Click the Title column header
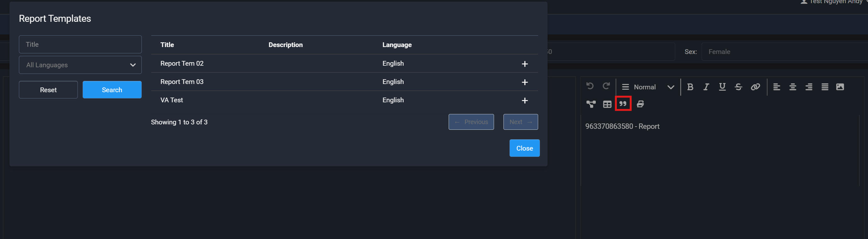This screenshot has height=239, width=868. pyautogui.click(x=167, y=45)
